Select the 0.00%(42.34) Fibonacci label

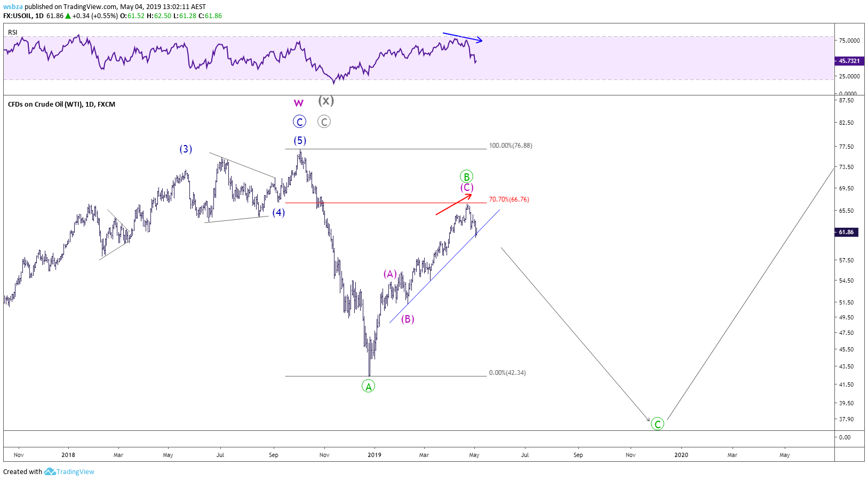pos(507,373)
